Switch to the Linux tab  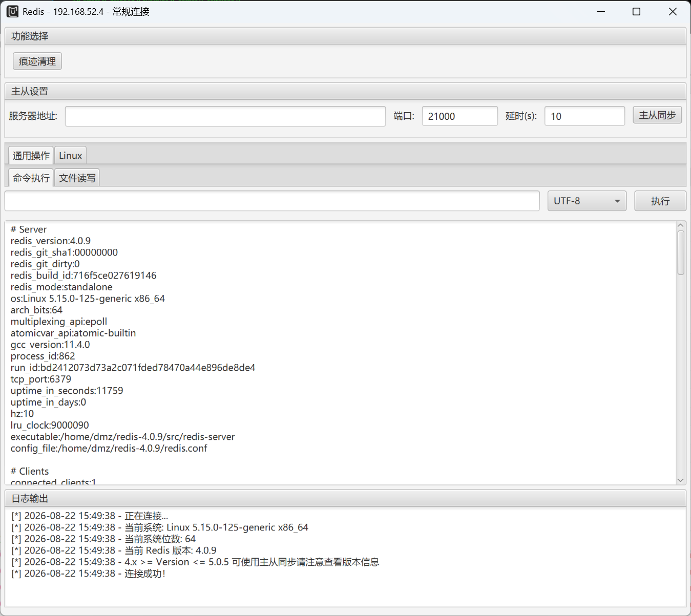point(70,156)
